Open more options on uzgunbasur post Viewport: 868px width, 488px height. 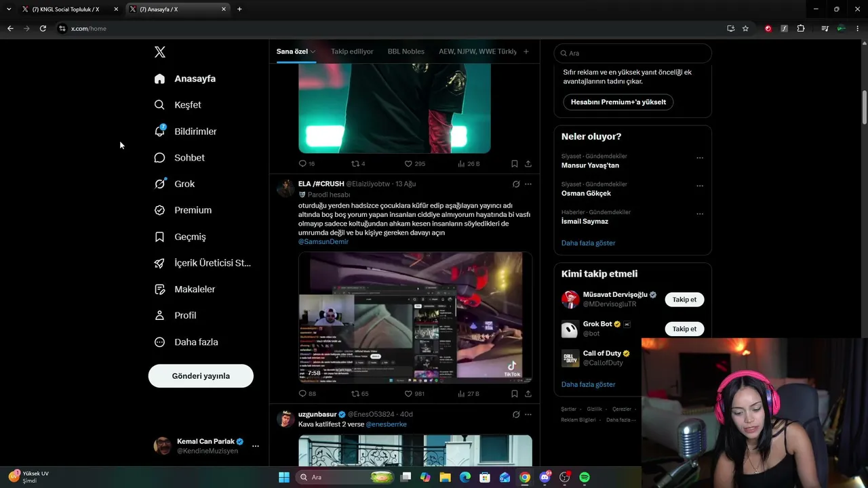[528, 414]
